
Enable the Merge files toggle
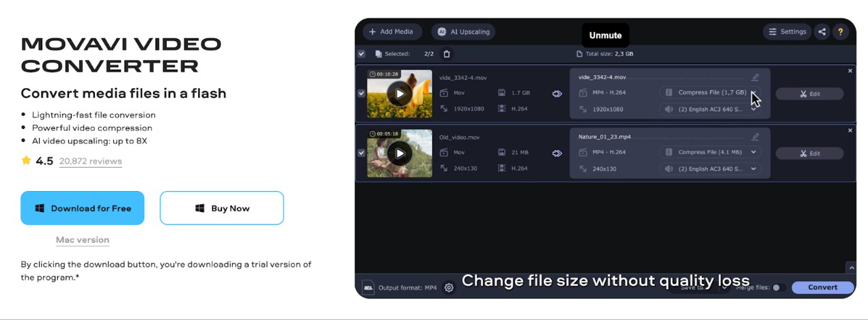click(x=777, y=288)
